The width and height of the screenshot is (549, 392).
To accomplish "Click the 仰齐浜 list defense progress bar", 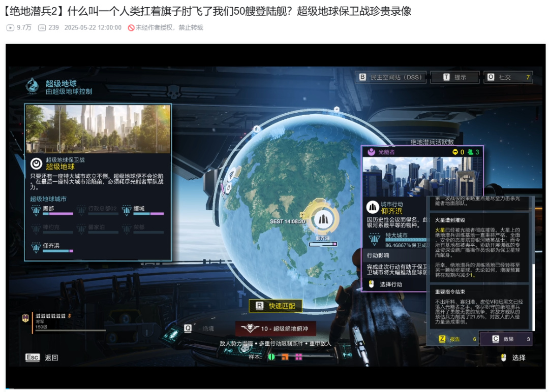I will pos(58,251).
